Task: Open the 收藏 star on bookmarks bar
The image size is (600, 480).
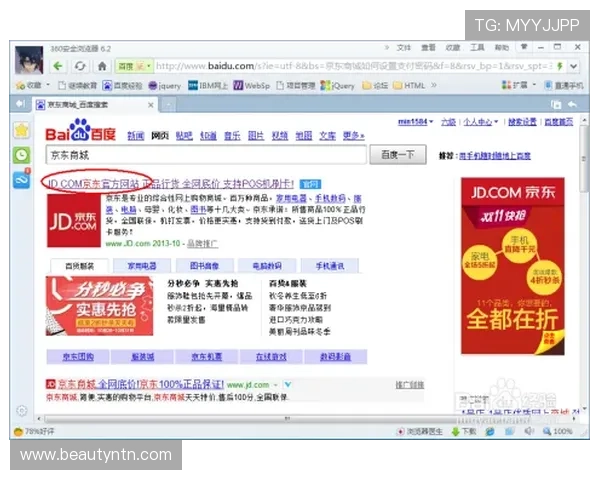Action: (x=20, y=85)
